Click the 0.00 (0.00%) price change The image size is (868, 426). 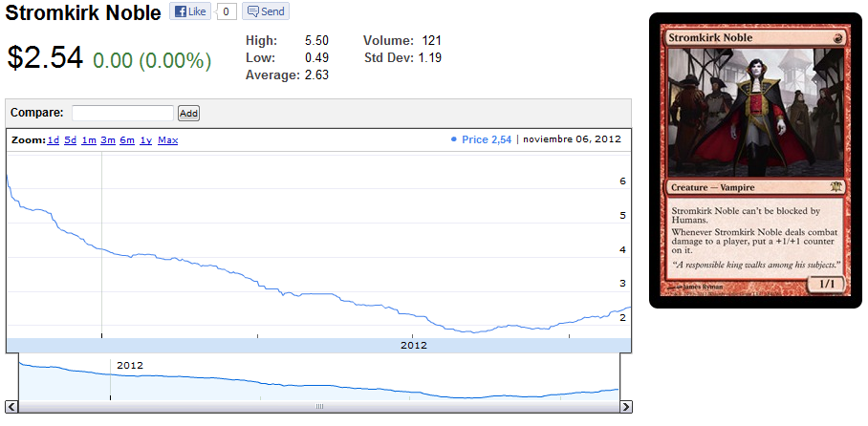point(152,60)
